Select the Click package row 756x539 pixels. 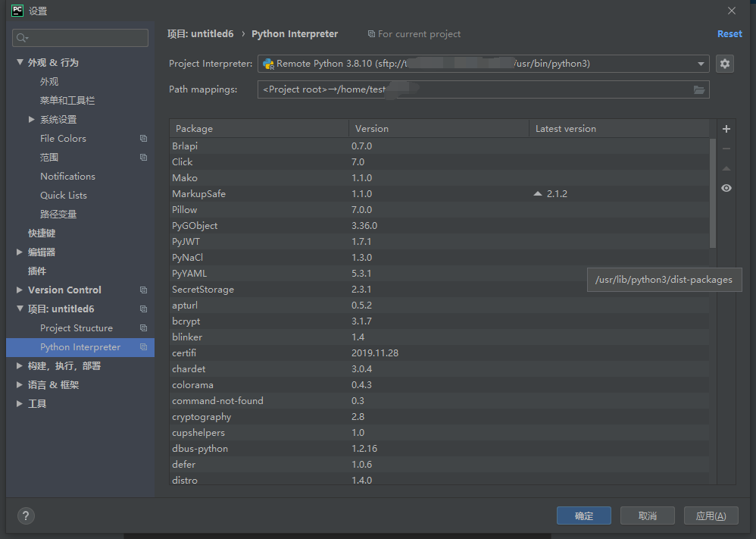[x=439, y=161]
